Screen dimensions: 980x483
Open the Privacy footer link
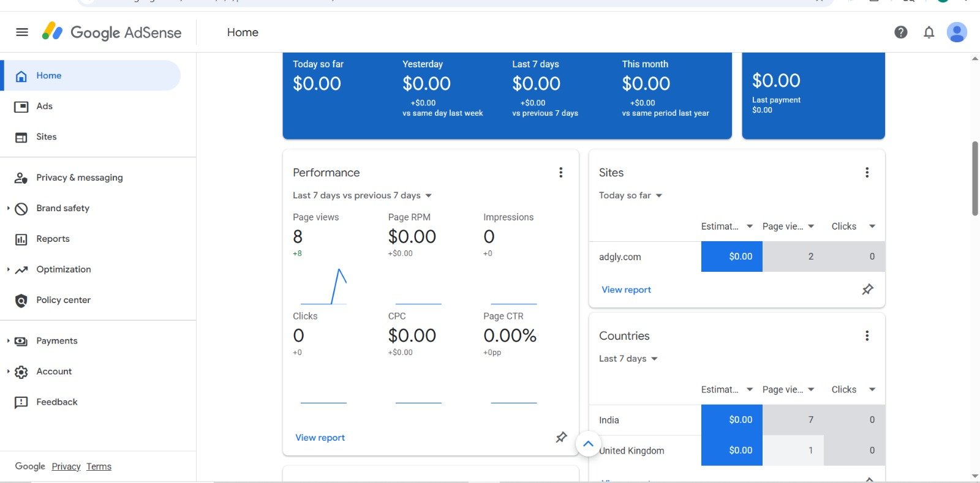click(66, 466)
